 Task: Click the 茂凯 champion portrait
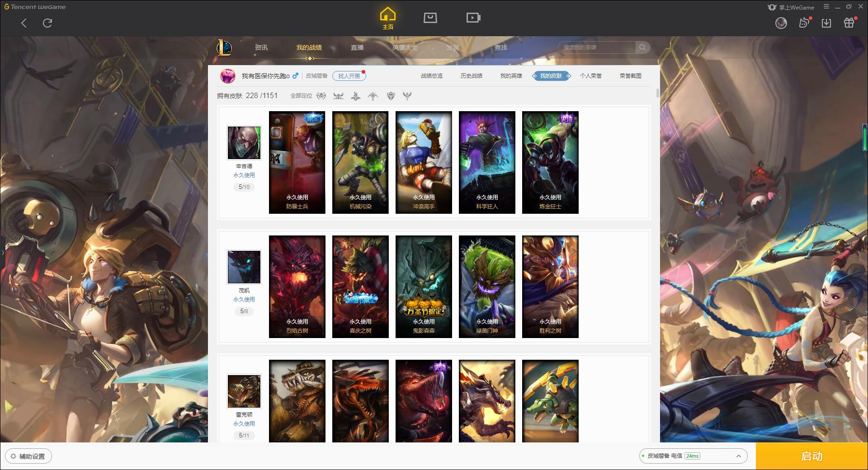tap(244, 267)
